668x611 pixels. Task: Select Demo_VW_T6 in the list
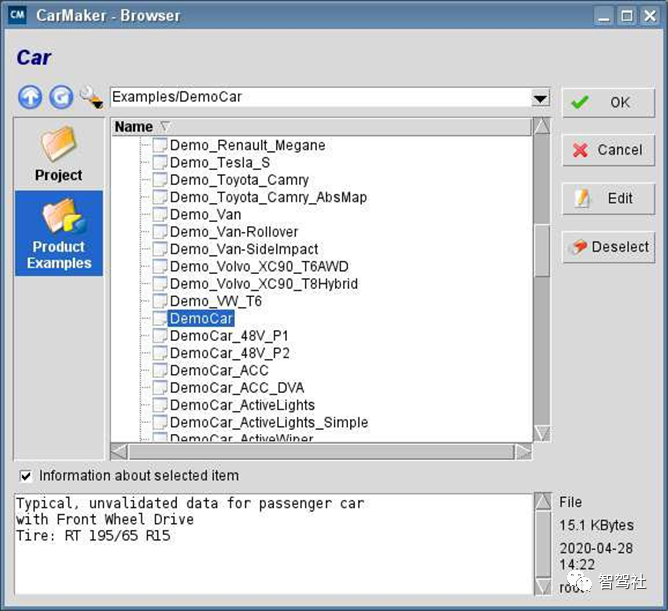click(x=216, y=301)
